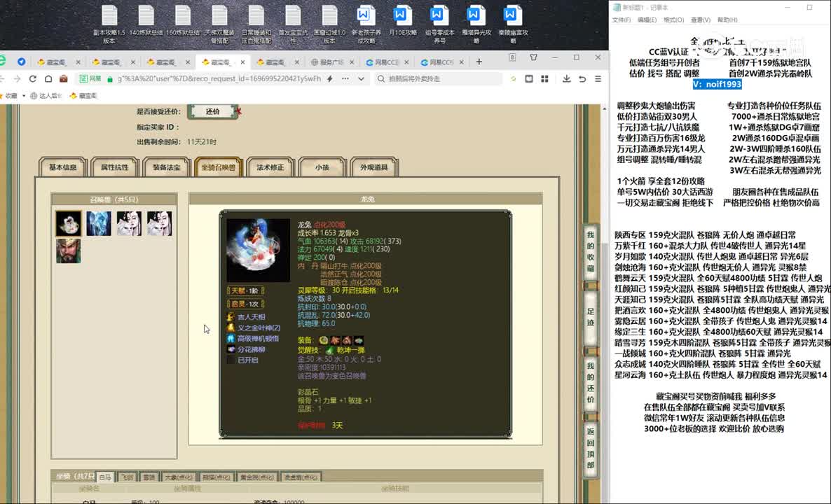Switch to the 法术修正 tab
831x504 pixels.
[x=270, y=167]
